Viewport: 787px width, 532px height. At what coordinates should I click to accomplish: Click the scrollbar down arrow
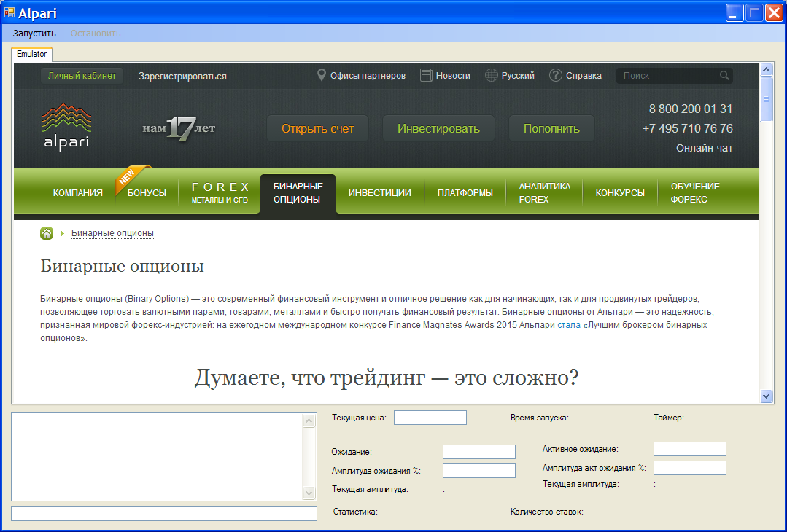tap(765, 395)
